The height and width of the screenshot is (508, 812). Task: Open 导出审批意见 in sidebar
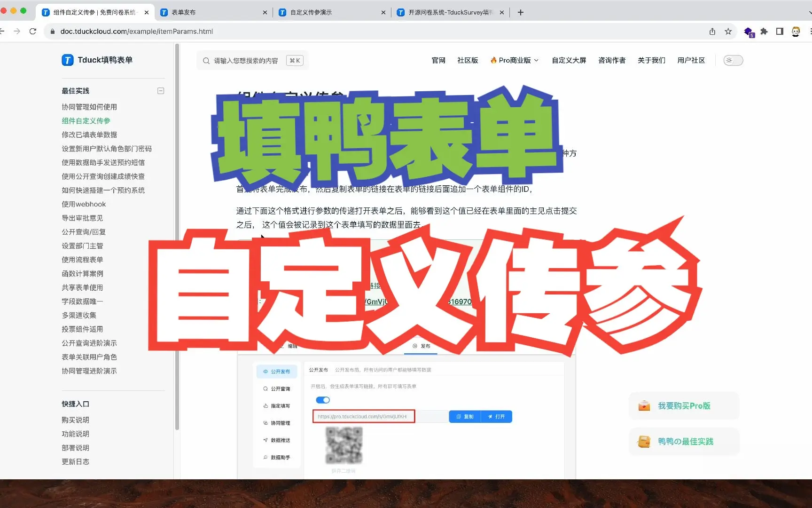pyautogui.click(x=82, y=218)
